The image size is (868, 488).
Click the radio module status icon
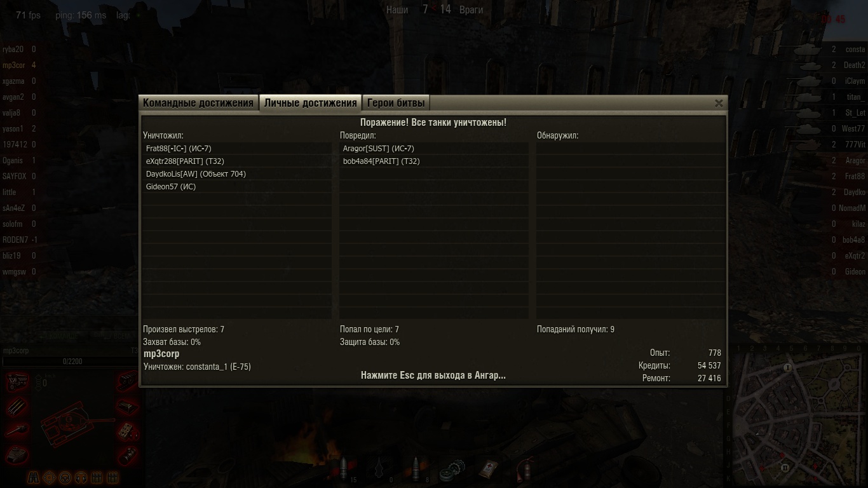click(128, 430)
